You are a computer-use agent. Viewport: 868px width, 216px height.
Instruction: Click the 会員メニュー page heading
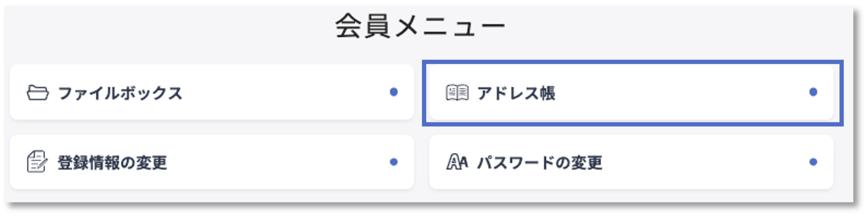(420, 26)
